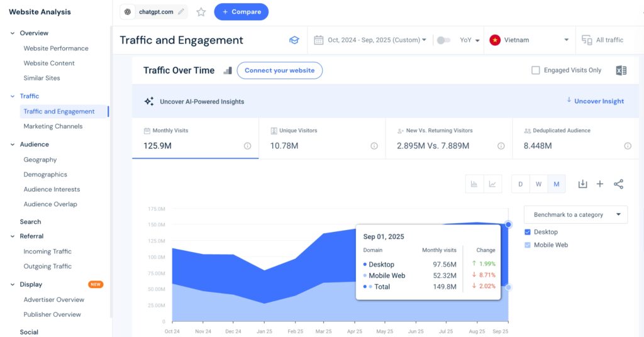Open the Vietnam country dropdown
The height and width of the screenshot is (337, 644).
pyautogui.click(x=530, y=40)
